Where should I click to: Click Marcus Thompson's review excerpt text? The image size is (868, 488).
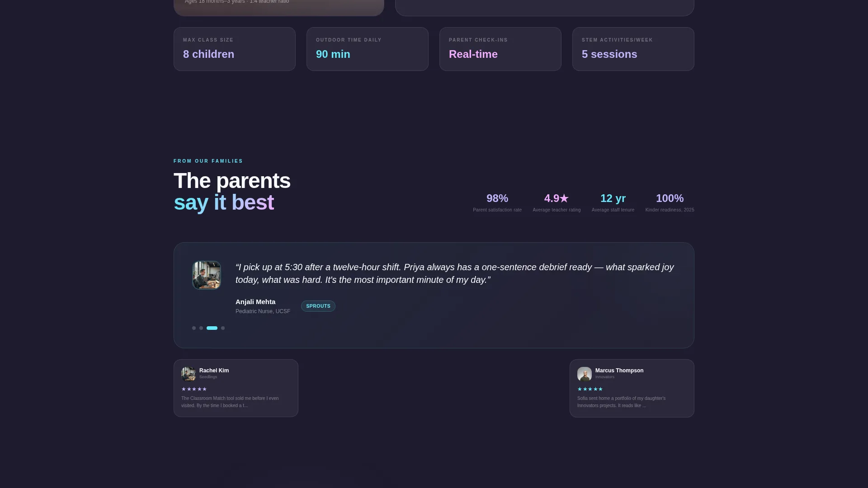pos(622,402)
